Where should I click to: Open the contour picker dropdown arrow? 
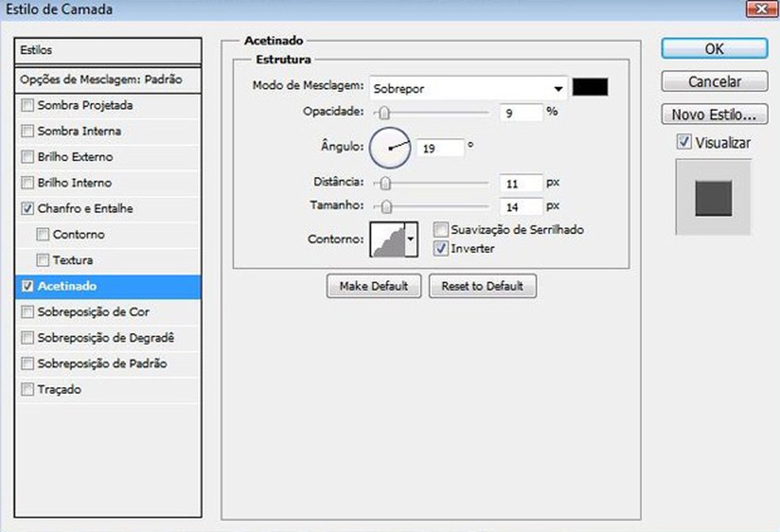pyautogui.click(x=411, y=239)
